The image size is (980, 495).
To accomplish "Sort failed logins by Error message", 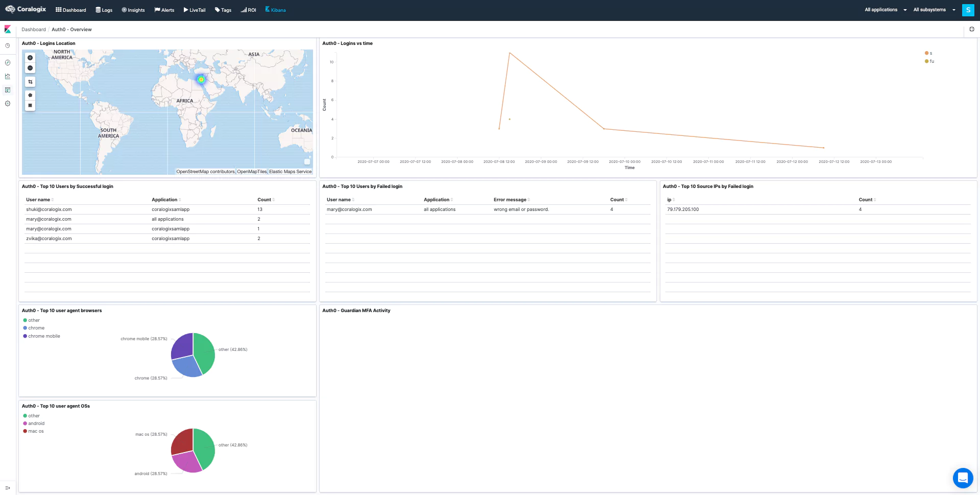I will [x=512, y=200].
